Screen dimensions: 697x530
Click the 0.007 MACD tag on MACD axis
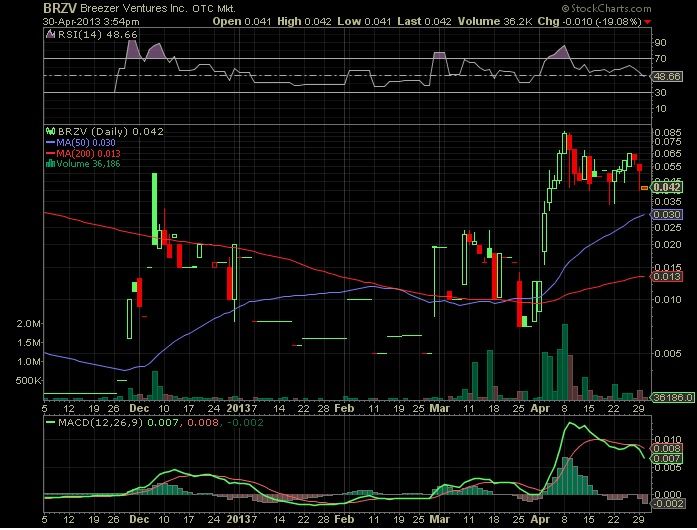667,458
